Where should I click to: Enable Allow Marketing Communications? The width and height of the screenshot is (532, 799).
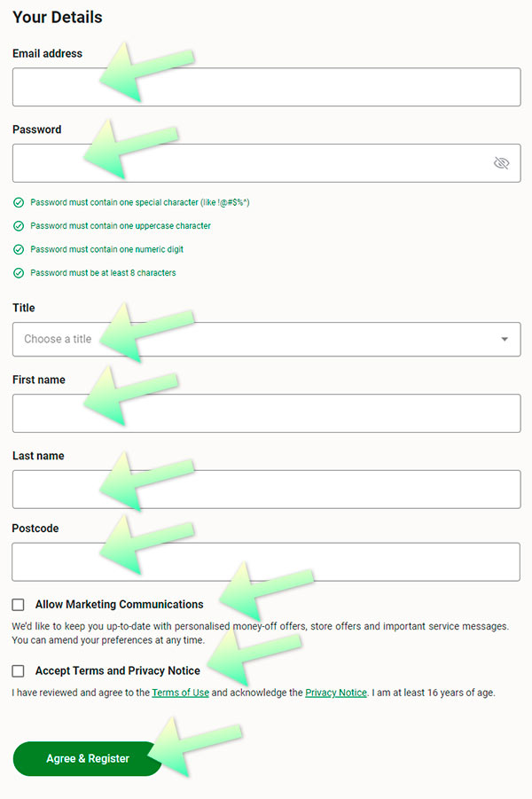[17, 604]
